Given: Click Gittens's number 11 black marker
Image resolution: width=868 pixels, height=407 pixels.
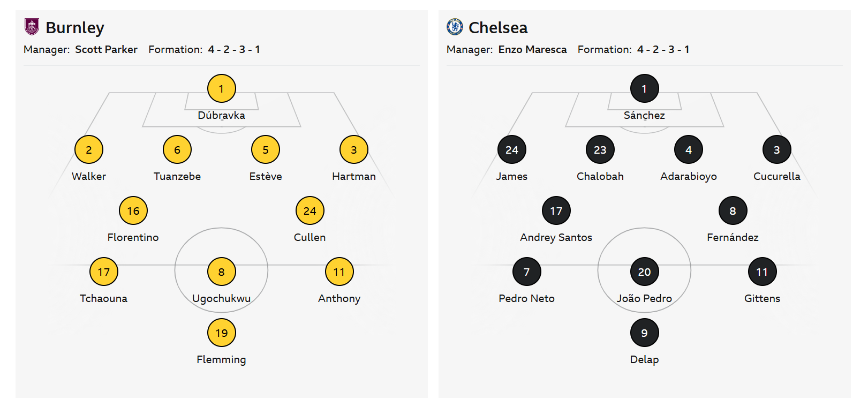Looking at the screenshot, I should tap(762, 272).
